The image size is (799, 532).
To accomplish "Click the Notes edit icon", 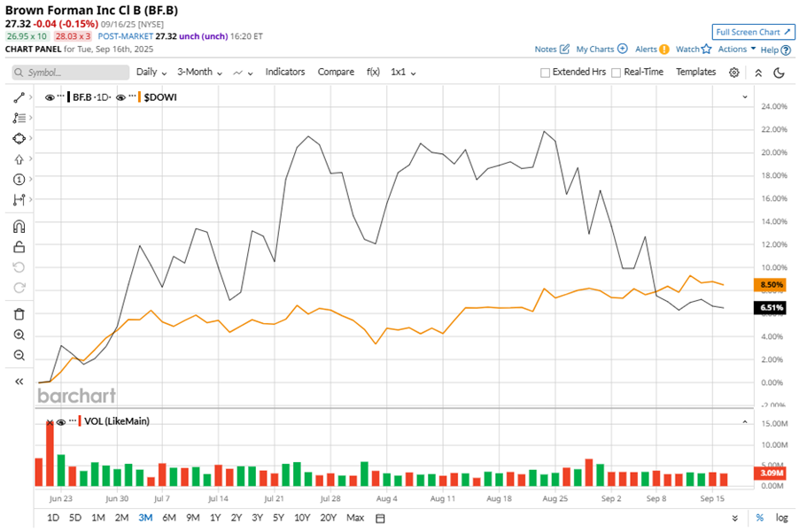I will [564, 49].
